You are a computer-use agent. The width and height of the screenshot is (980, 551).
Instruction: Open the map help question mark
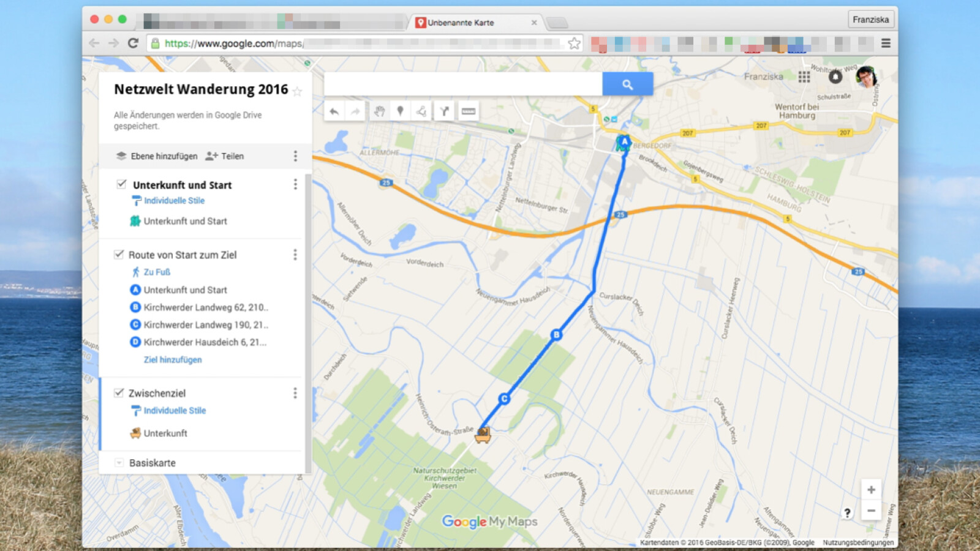(x=847, y=513)
